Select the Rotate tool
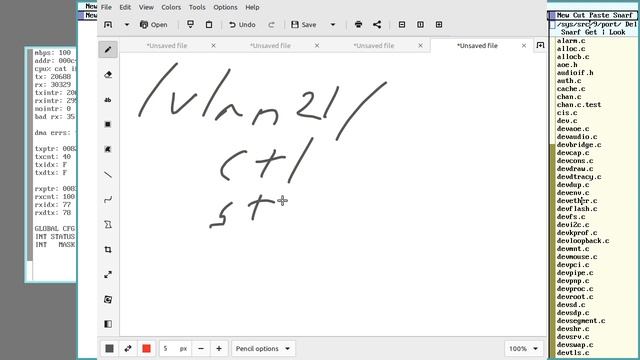The height and width of the screenshot is (360, 640). click(108, 299)
